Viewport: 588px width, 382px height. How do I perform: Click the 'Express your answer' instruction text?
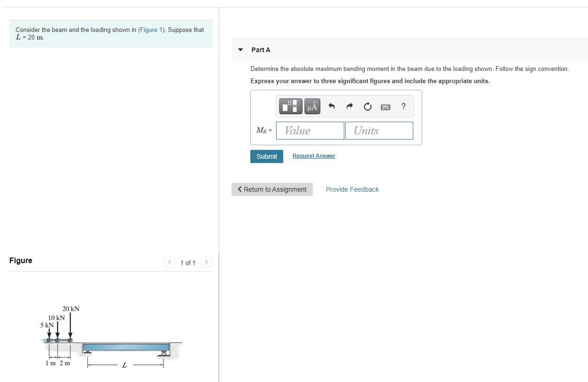point(370,81)
